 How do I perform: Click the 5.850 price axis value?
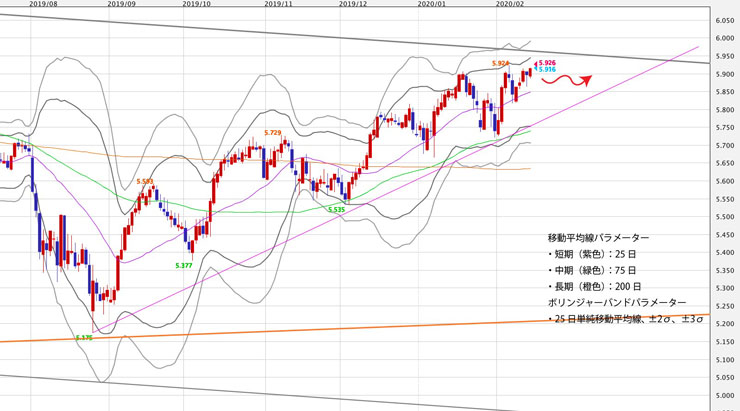click(x=724, y=92)
